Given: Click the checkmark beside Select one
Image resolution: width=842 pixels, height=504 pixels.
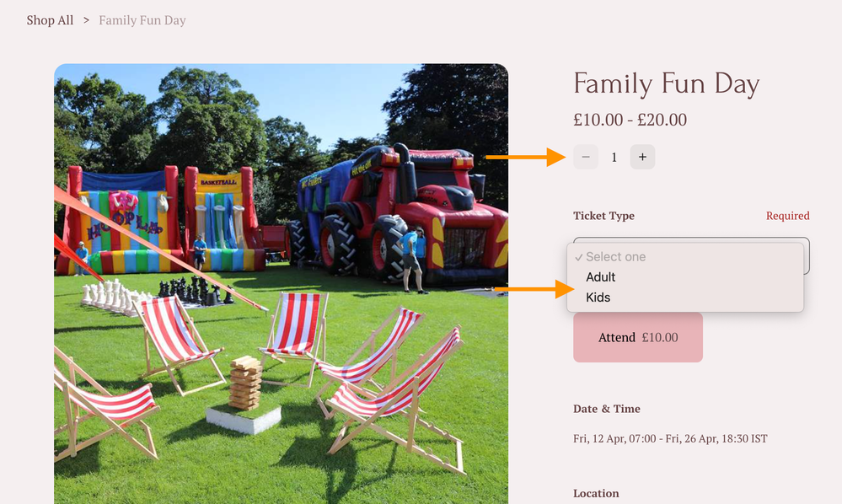Looking at the screenshot, I should 578,257.
